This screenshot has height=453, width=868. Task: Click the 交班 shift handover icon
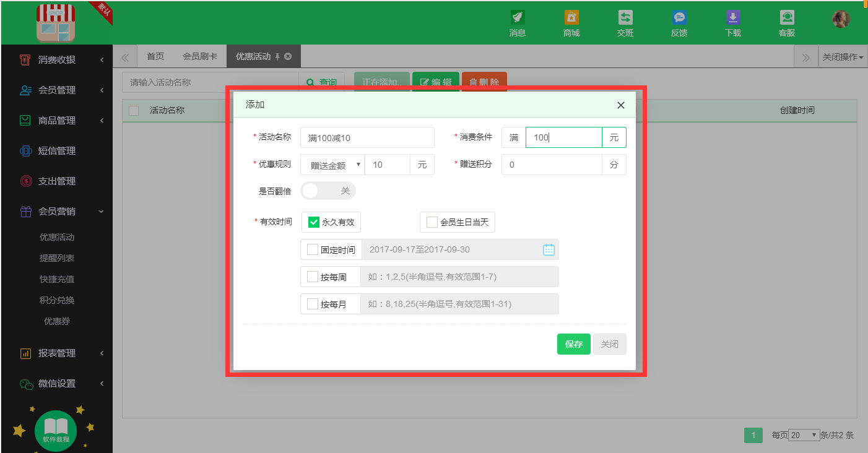(x=625, y=17)
